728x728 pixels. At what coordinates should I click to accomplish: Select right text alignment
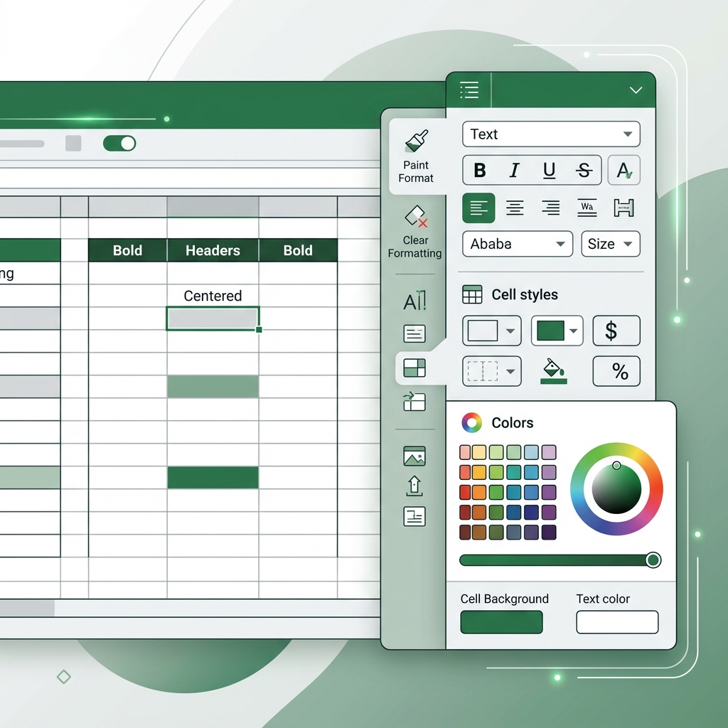tap(551, 208)
